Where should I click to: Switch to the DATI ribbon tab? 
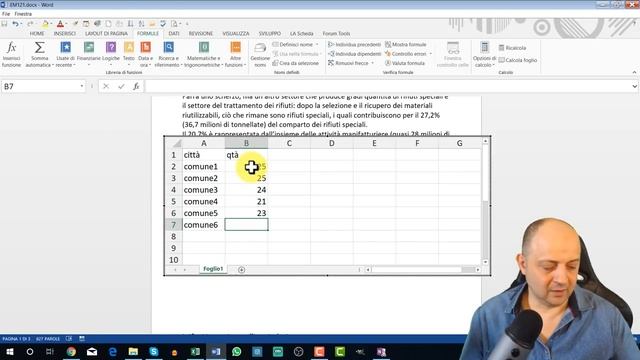(x=174, y=33)
